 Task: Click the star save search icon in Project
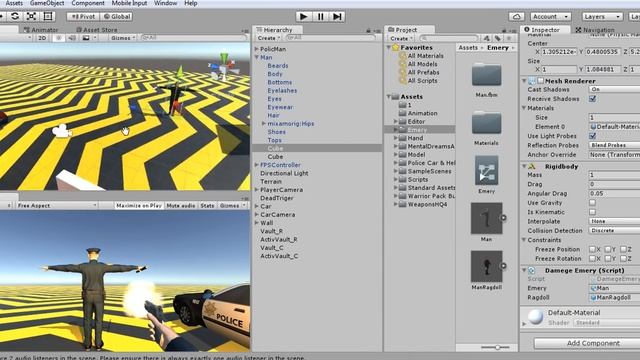pos(509,38)
